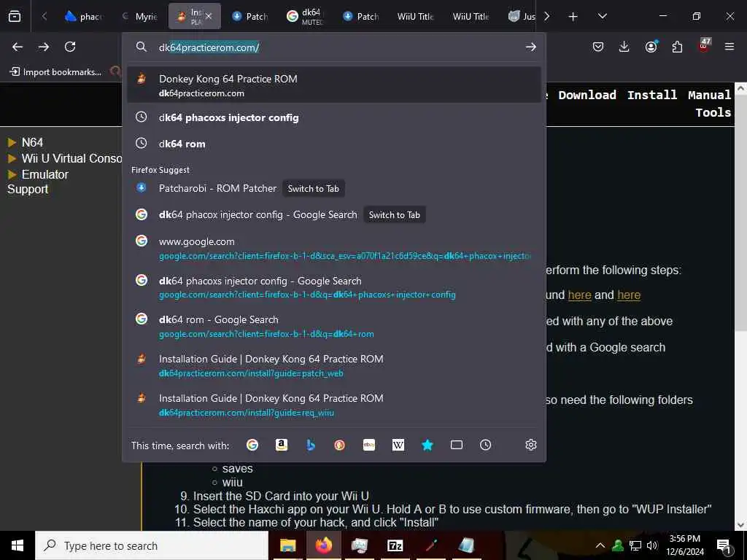747x560 pixels.
Task: Switch to the first Patcharobi tab
Action: click(250, 16)
